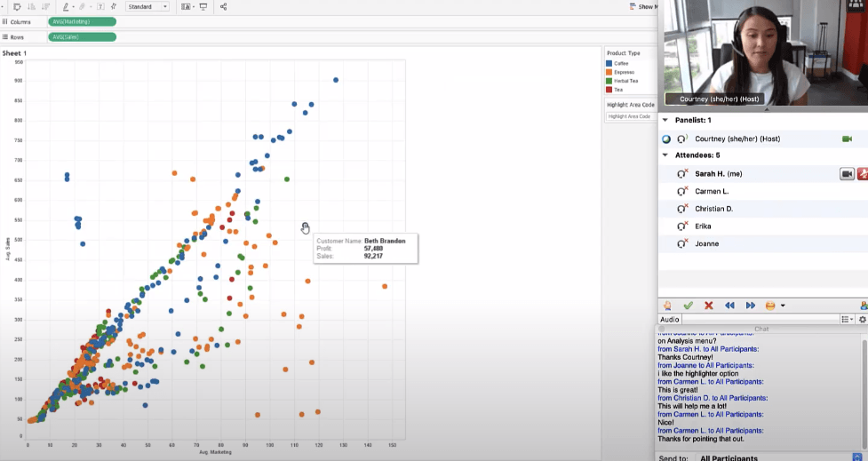Click Erika's muted headset icon
868x461 pixels.
682,226
